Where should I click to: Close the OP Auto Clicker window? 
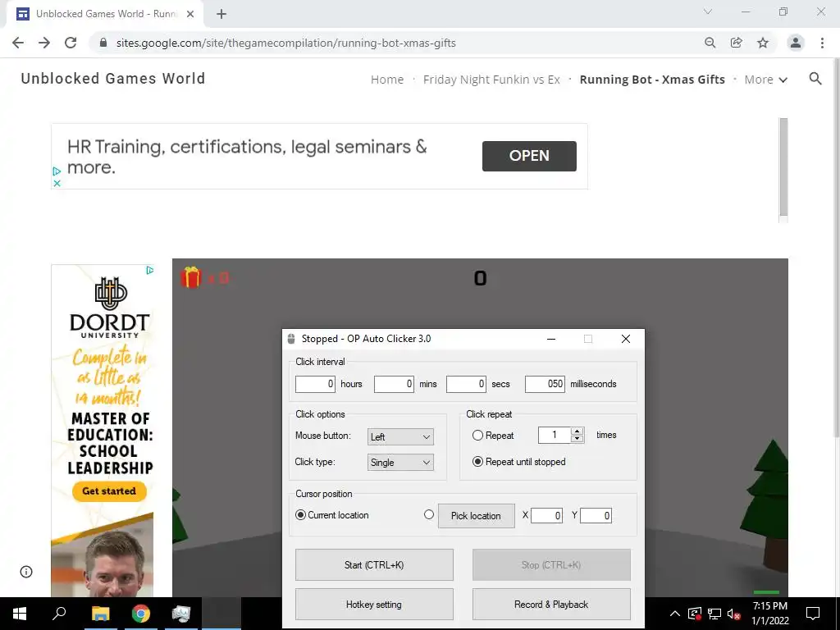(x=626, y=339)
